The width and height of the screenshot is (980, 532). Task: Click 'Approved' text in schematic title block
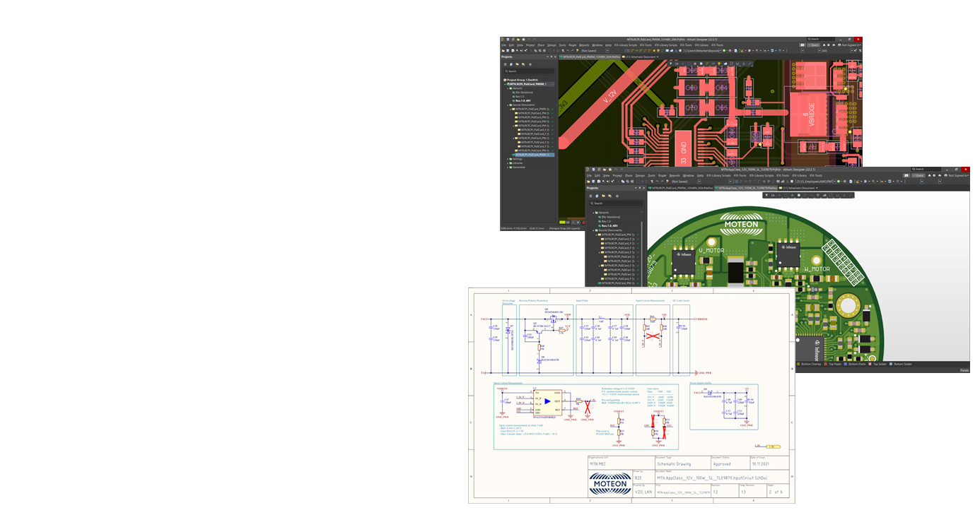721,464
